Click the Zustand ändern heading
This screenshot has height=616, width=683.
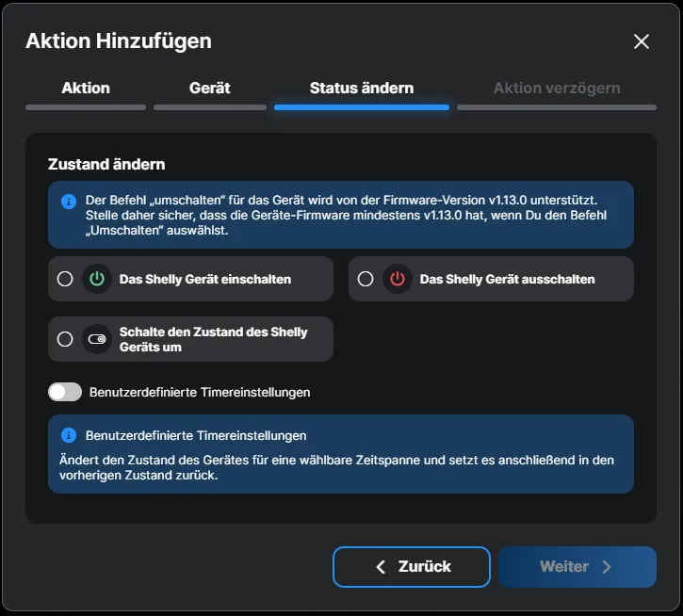click(x=106, y=164)
